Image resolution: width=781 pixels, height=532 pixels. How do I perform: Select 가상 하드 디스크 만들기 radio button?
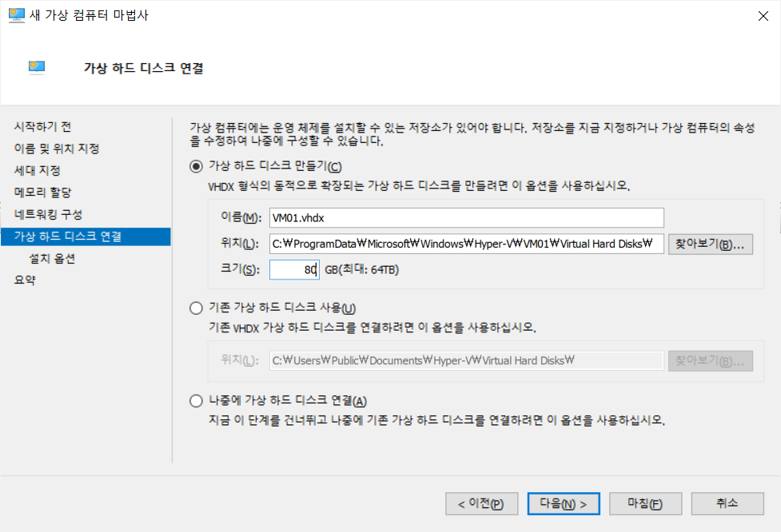pos(196,166)
